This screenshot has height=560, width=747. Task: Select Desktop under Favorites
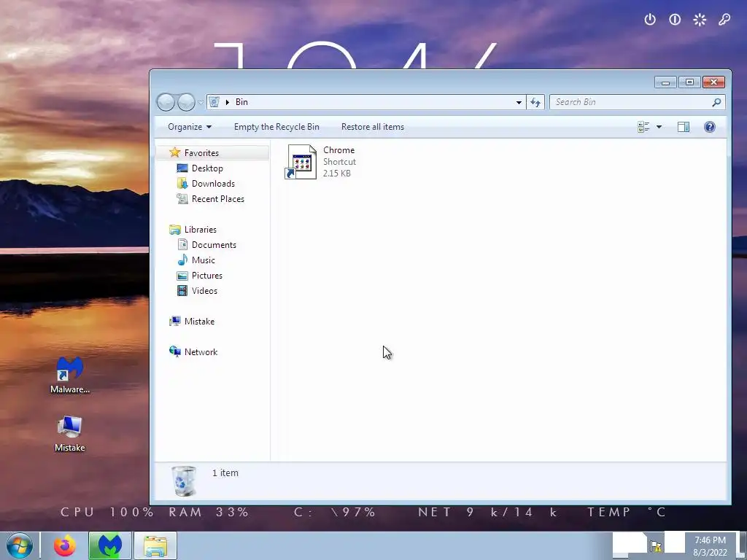[x=207, y=168]
